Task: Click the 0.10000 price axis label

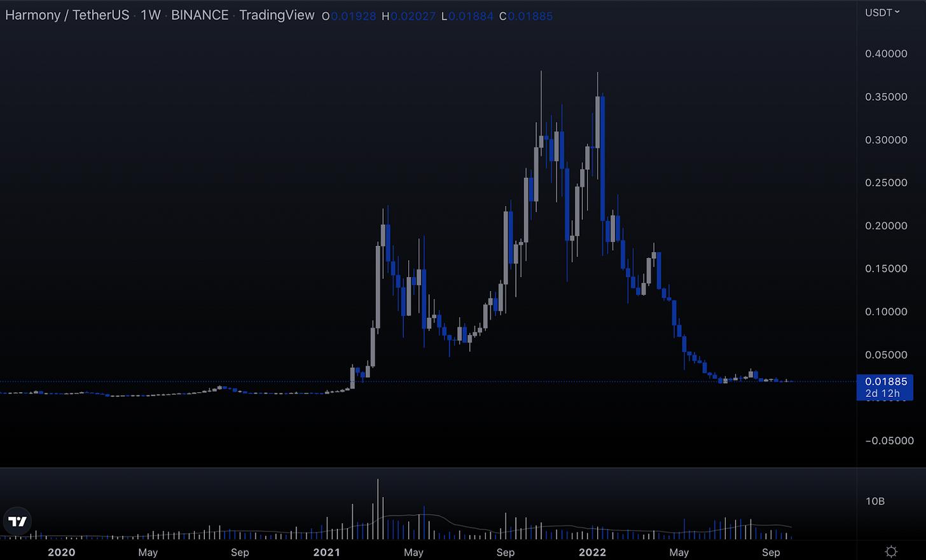Action: 886,311
